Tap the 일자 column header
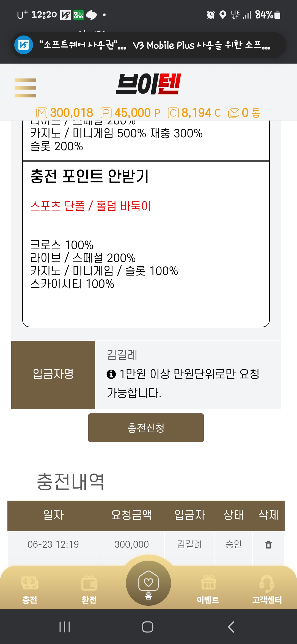This screenshot has width=297, height=644. (53, 515)
